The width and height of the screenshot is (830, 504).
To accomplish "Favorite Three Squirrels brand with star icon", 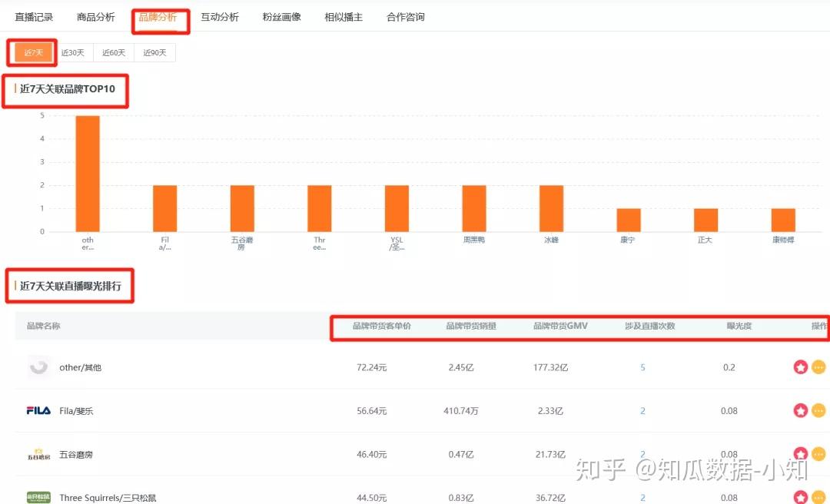I will 800,497.
